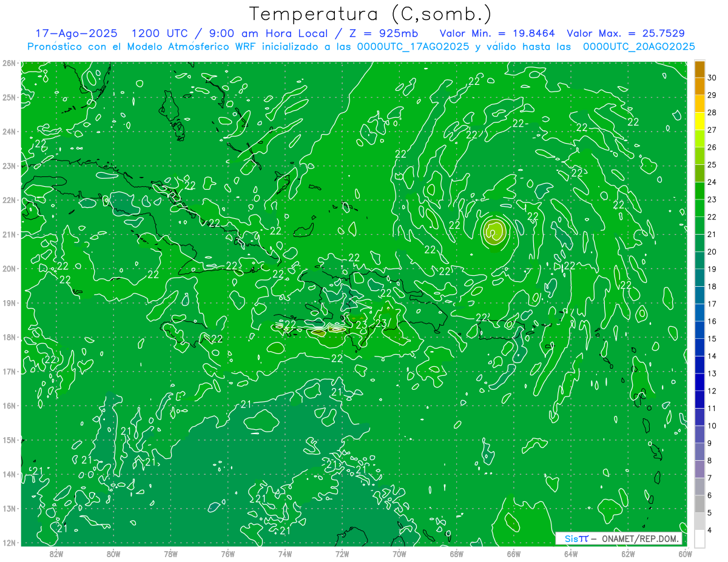Viewport: 728px width, 562px height.
Task: Select the "Z = 925mb" level text
Action: [x=382, y=33]
